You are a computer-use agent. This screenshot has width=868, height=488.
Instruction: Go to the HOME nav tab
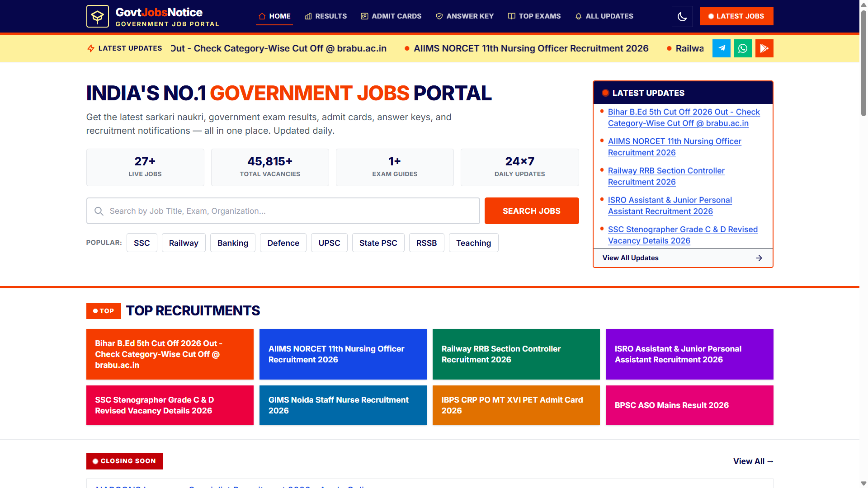[274, 16]
